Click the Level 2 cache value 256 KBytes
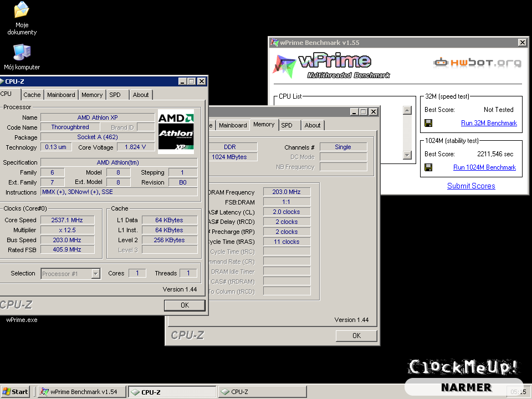The height and width of the screenshot is (399, 532). click(x=170, y=240)
